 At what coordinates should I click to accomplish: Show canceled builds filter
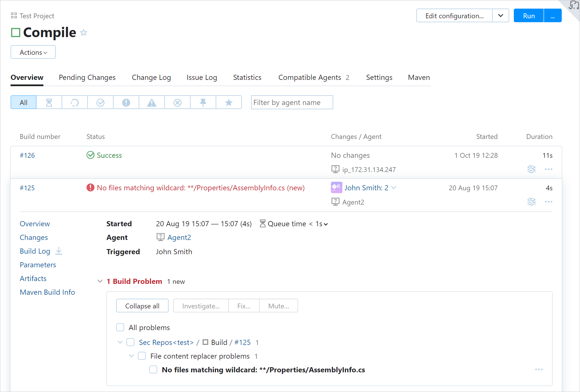coord(177,102)
